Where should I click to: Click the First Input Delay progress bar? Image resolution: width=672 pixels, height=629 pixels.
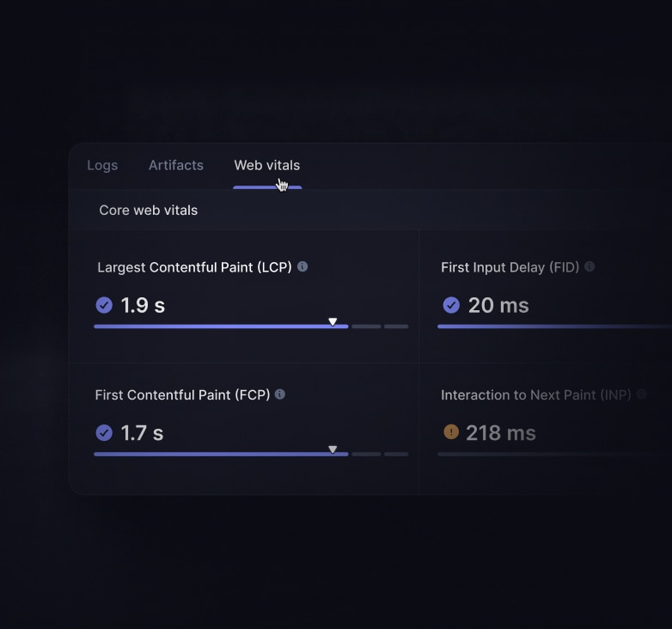[550, 327]
